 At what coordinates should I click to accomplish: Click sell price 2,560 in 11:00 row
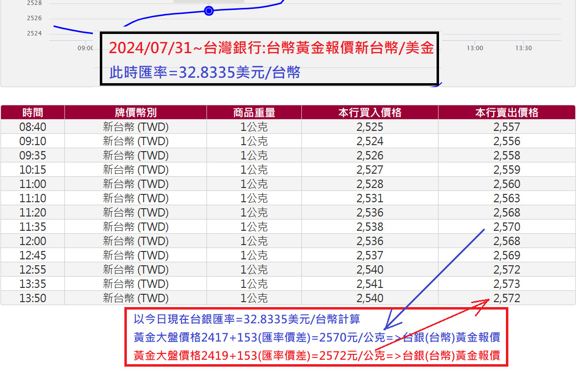point(506,184)
